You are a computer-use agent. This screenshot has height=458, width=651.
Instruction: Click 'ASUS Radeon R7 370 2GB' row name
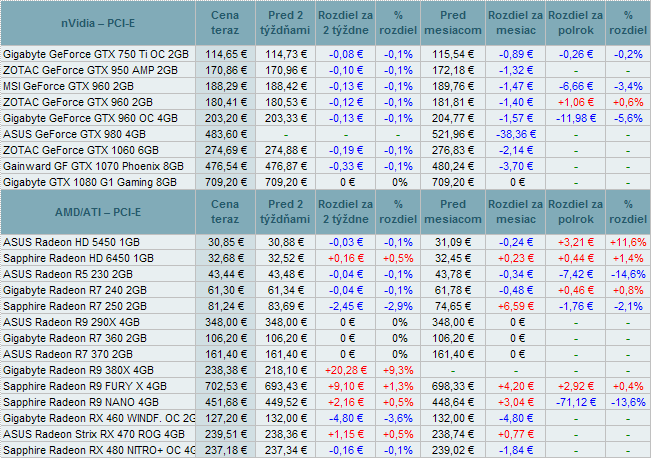(68, 354)
